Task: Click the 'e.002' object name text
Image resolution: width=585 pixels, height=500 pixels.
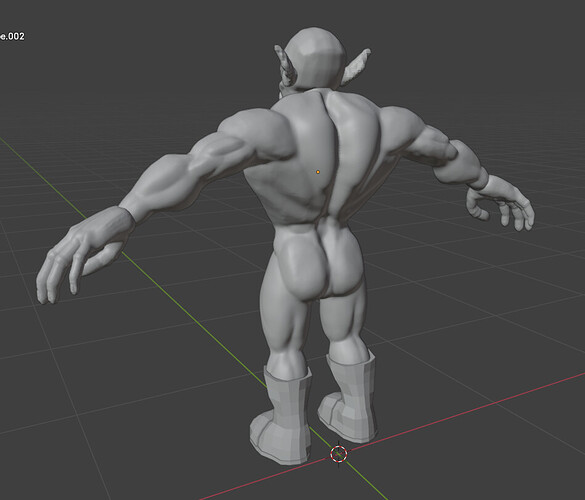Action: coord(12,36)
